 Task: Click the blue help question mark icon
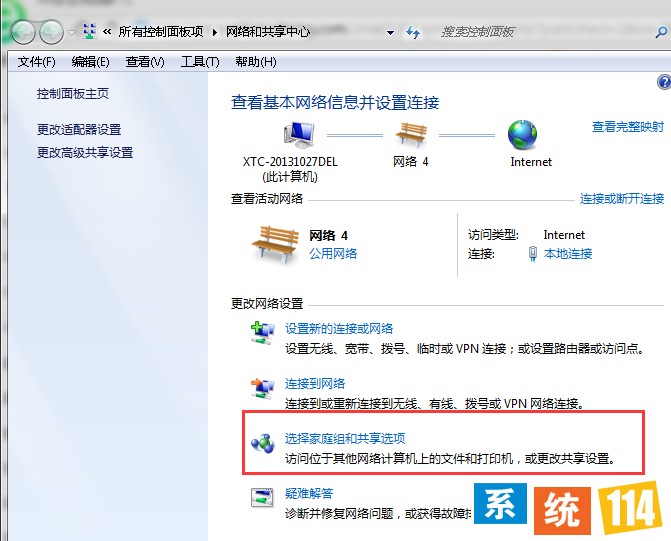(664, 82)
